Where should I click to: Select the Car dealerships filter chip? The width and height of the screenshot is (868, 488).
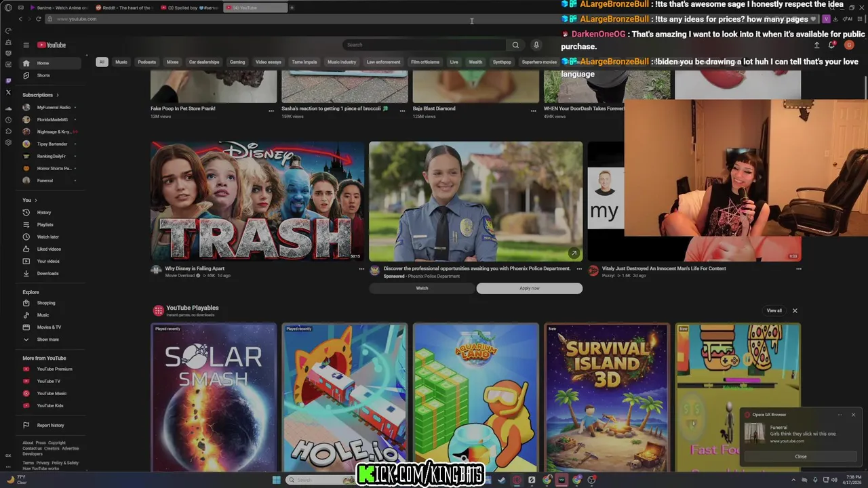click(204, 62)
